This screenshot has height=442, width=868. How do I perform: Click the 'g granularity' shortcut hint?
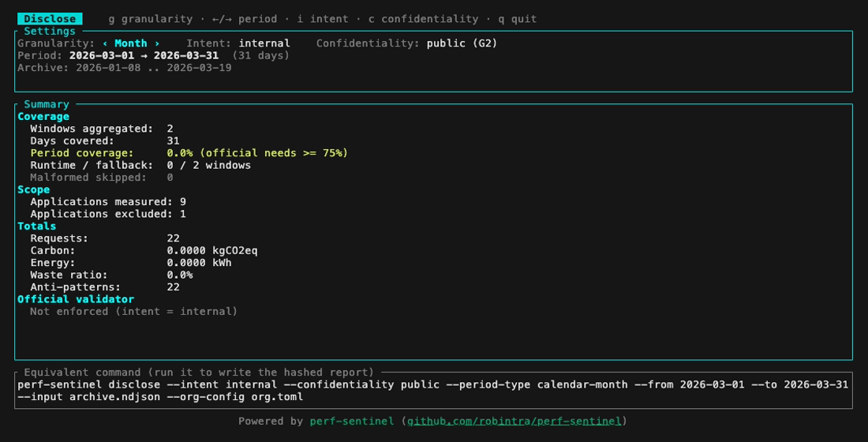(x=151, y=19)
